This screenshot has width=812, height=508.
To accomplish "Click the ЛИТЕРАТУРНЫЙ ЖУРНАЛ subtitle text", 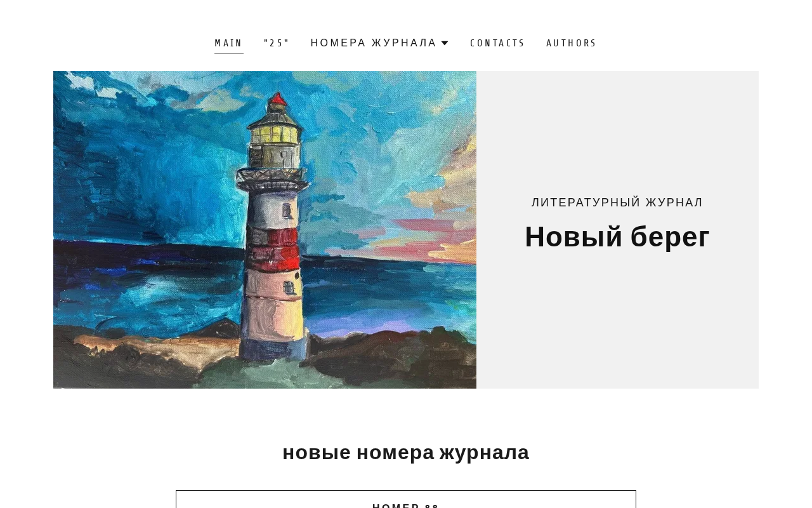I will pos(617,203).
